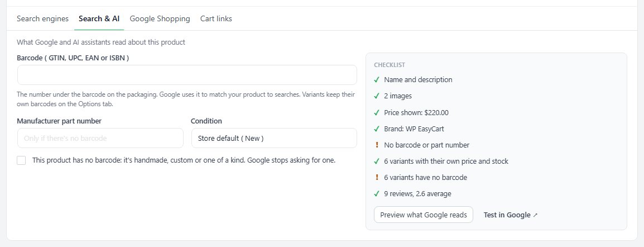
Task: Click the checkmark beside 9 reviews
Action: tap(377, 193)
